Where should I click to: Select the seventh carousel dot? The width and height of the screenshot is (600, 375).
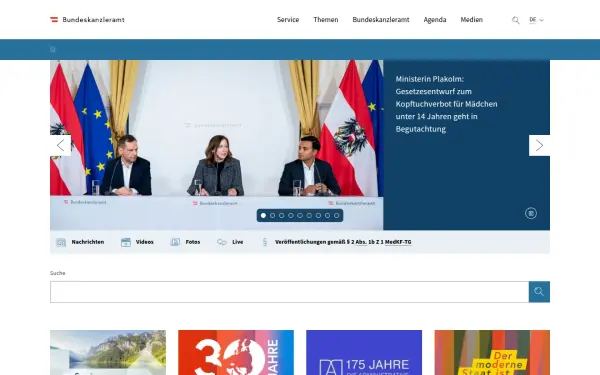[318, 215]
